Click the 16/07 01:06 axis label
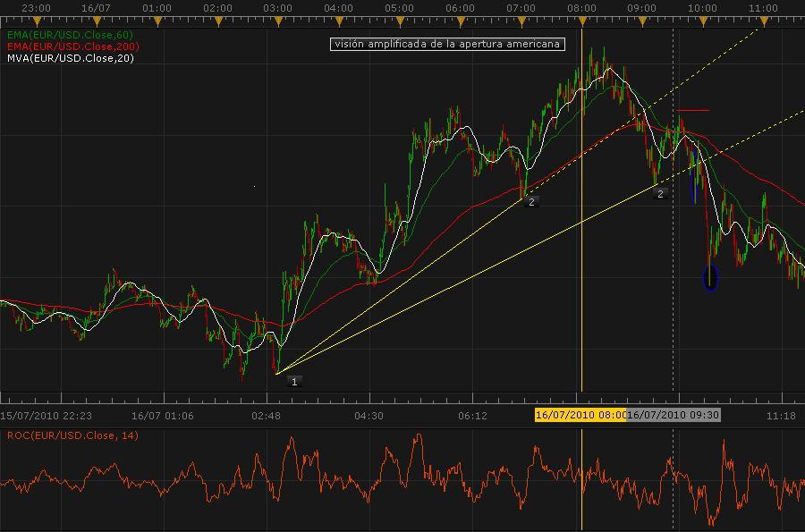 [x=163, y=416]
